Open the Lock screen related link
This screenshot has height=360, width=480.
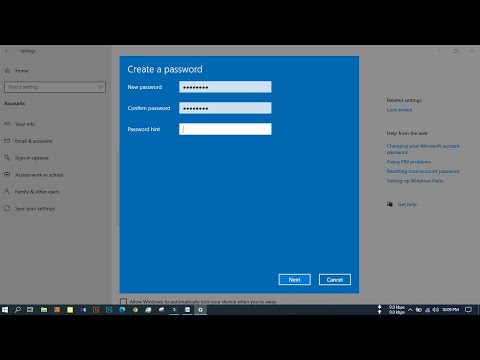[399, 110]
